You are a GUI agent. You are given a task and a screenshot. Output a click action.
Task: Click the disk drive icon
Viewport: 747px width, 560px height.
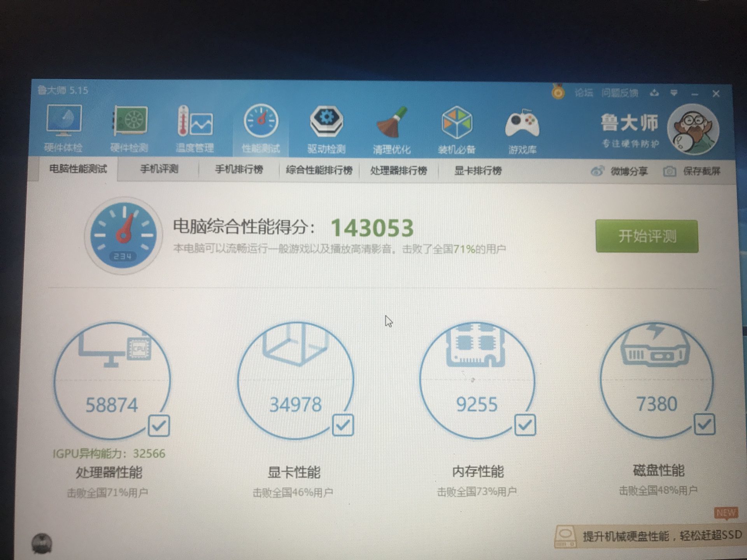(x=655, y=345)
